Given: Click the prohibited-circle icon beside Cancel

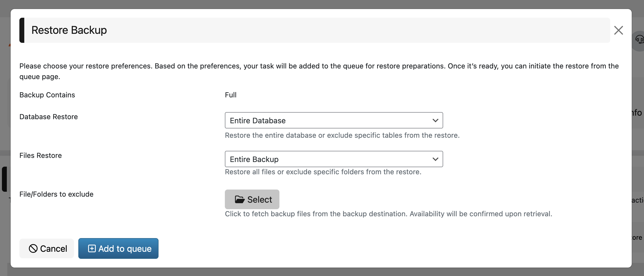Looking at the screenshot, I should 33,248.
